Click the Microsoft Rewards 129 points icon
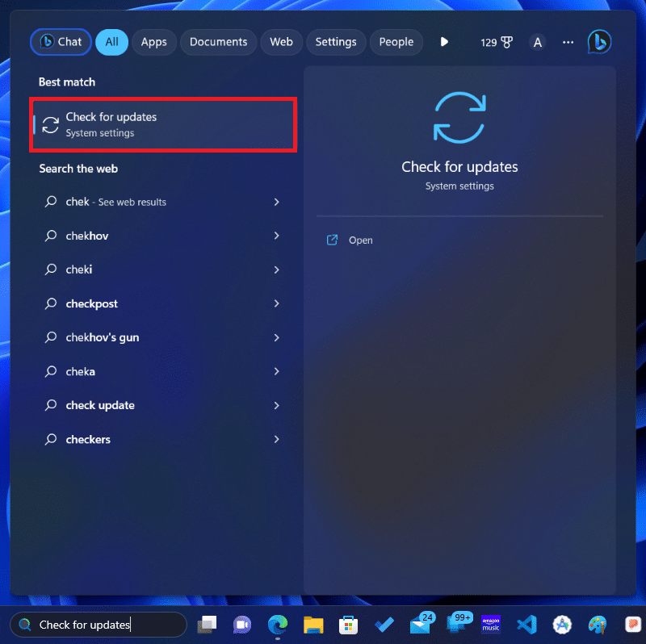This screenshot has height=644, width=646. [497, 42]
